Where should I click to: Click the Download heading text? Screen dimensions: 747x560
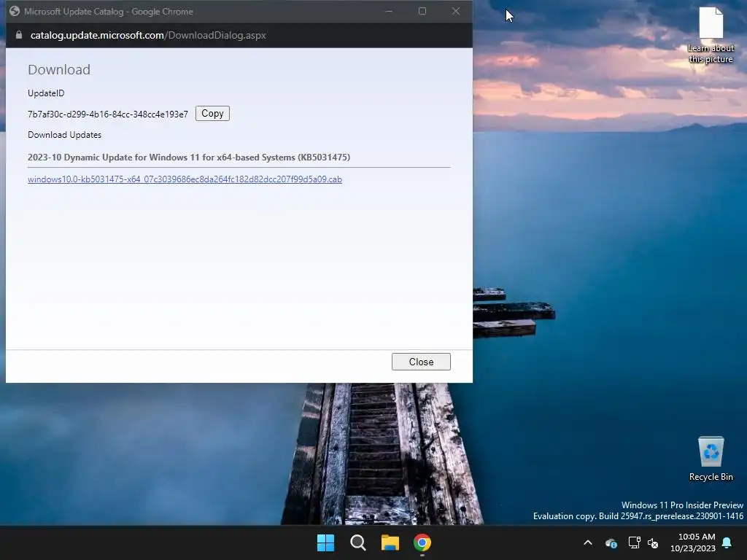(x=59, y=69)
